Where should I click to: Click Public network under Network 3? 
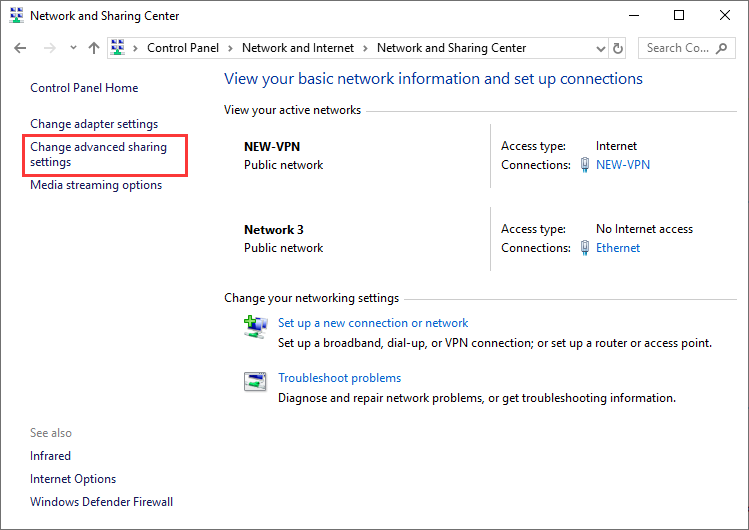click(284, 248)
